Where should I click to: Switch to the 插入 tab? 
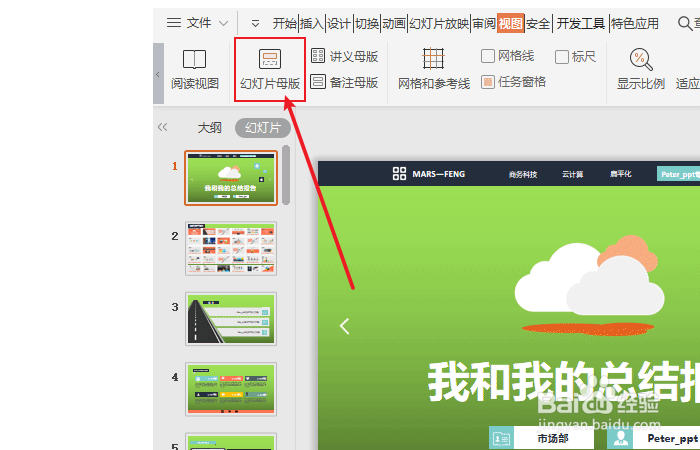coord(312,23)
